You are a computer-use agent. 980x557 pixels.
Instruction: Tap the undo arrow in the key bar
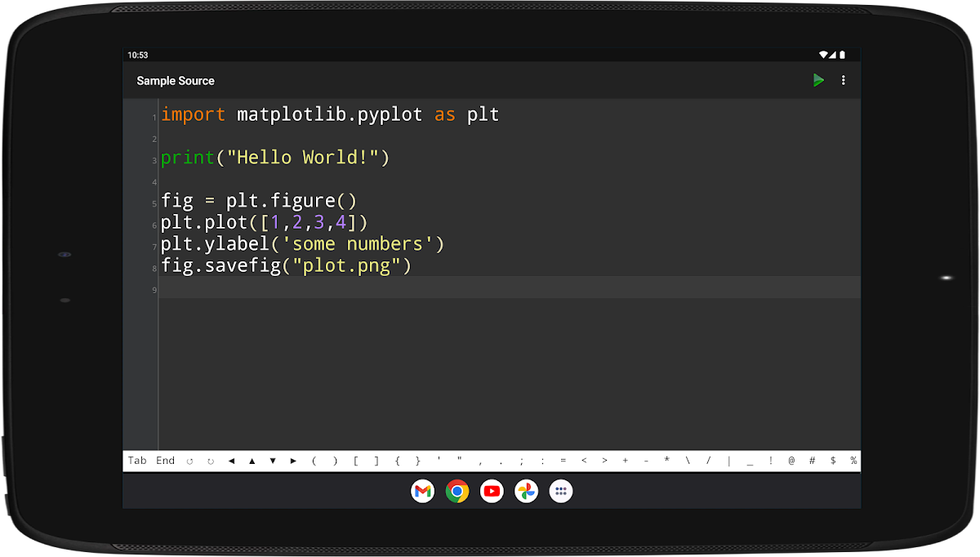(189, 461)
